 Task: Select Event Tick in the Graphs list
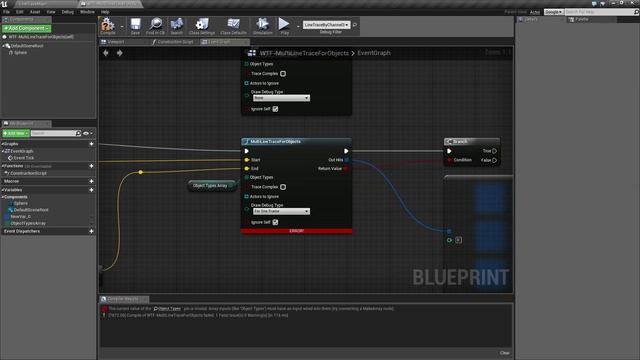coord(24,158)
